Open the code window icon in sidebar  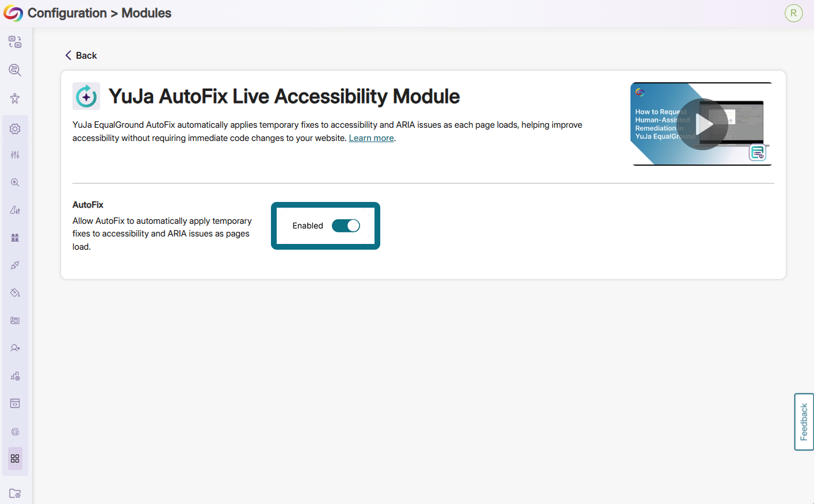click(15, 403)
